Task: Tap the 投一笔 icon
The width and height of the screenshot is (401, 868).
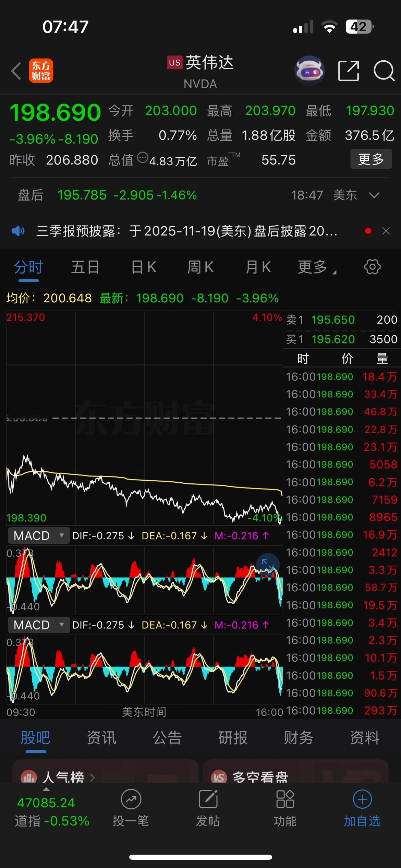Action: click(131, 799)
